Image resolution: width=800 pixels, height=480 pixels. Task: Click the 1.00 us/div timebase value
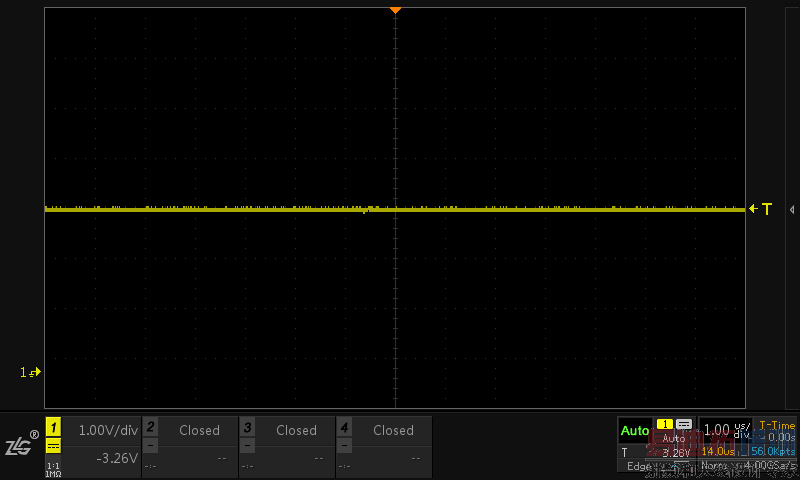[727, 430]
